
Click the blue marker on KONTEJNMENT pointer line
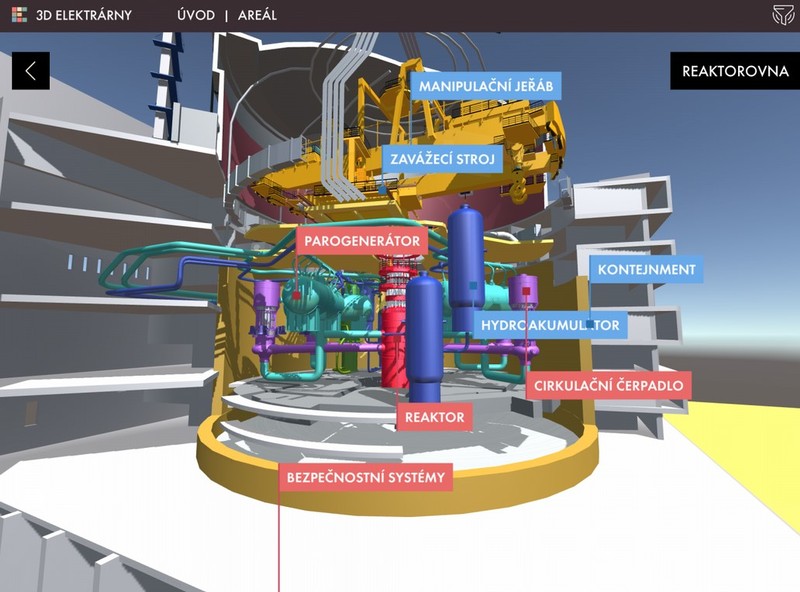click(590, 324)
